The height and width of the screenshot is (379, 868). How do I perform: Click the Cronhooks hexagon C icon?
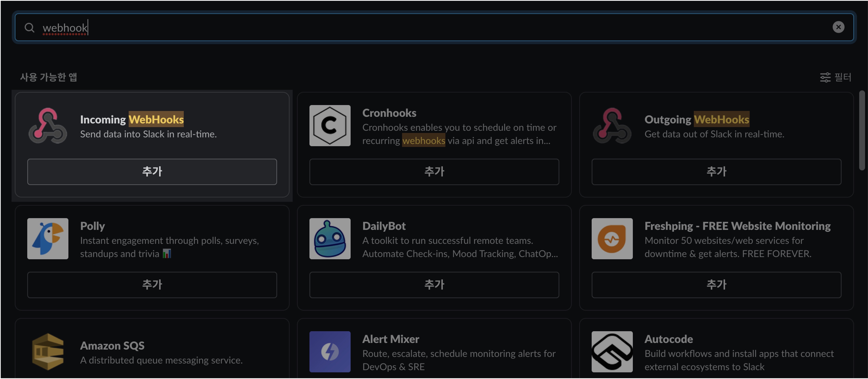point(330,126)
